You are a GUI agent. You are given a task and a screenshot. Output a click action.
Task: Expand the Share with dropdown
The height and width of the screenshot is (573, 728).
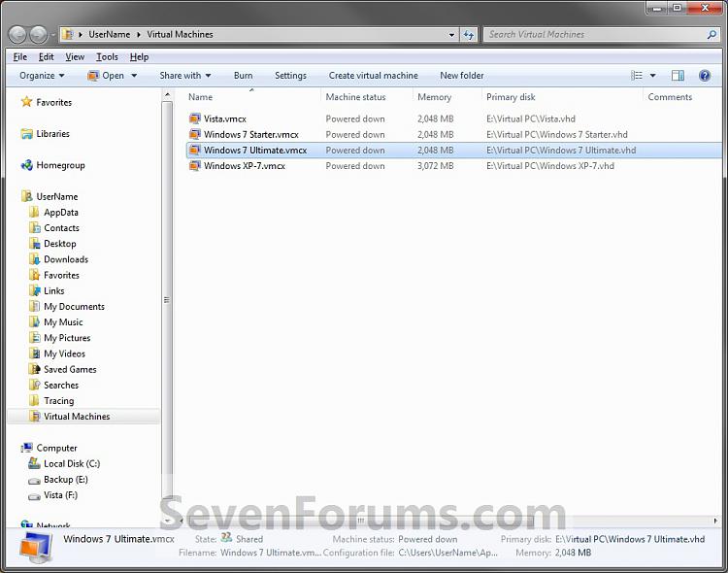click(184, 76)
